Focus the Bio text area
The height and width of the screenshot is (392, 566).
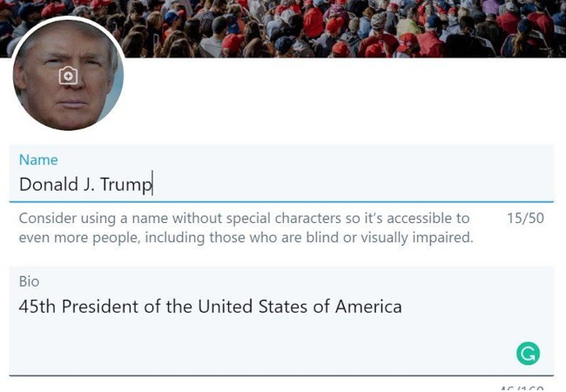(x=281, y=321)
